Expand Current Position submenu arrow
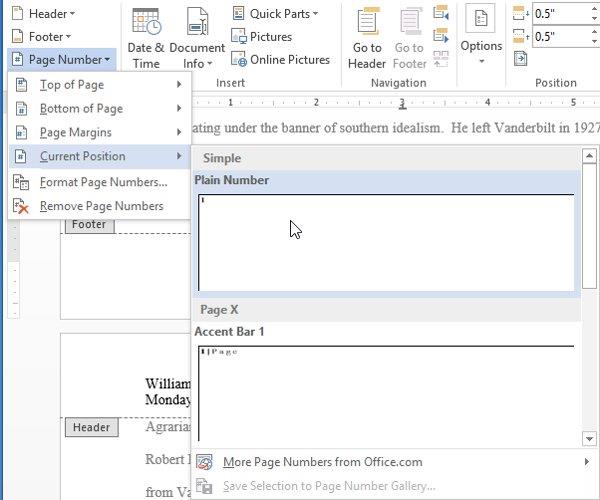The height and width of the screenshot is (500, 600). [x=179, y=156]
